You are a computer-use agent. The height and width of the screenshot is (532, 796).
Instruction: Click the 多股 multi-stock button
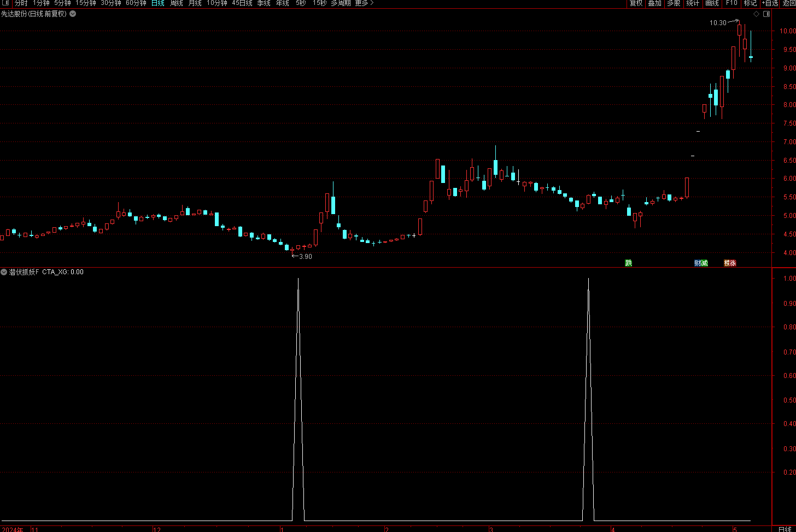pos(674,3)
